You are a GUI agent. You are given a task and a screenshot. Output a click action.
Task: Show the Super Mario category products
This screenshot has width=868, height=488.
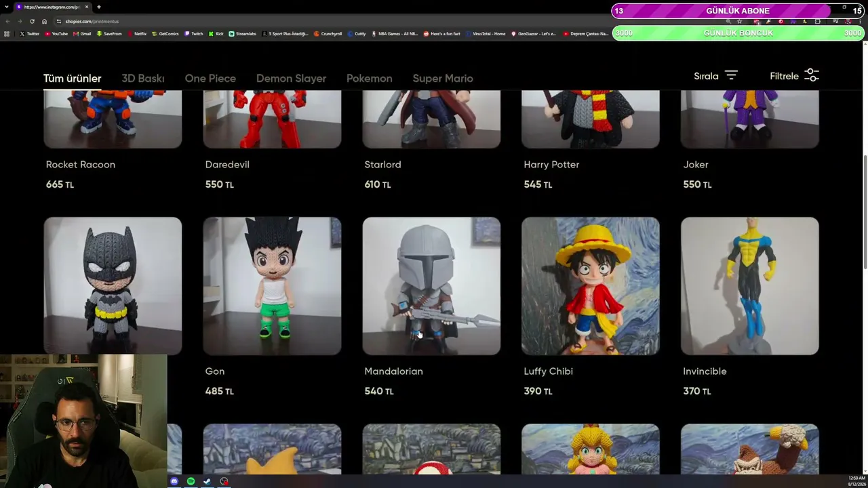coord(443,79)
